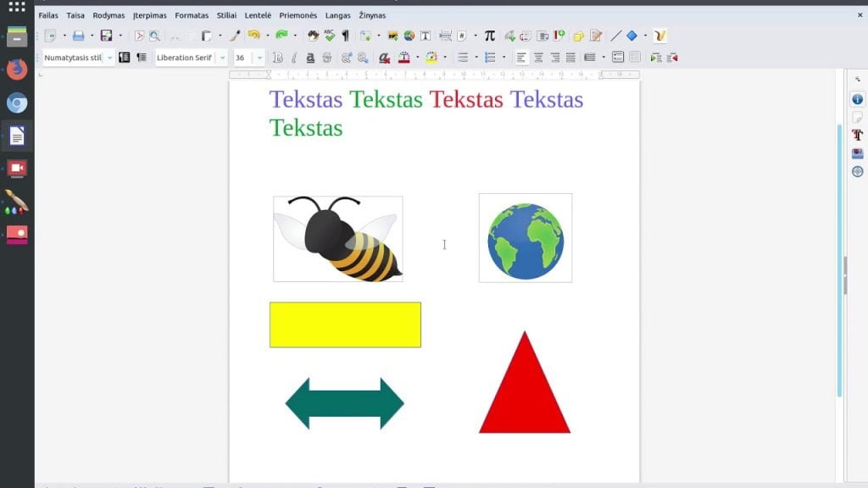Toggle Italic formatting
Viewport: 868px width, 488px height.
tap(294, 58)
